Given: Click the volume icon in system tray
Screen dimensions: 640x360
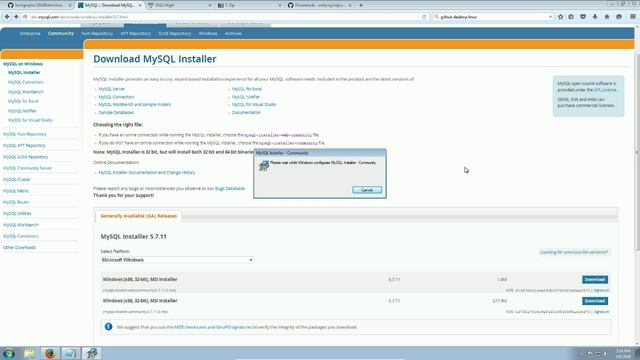Looking at the screenshot, I should [x=606, y=354].
